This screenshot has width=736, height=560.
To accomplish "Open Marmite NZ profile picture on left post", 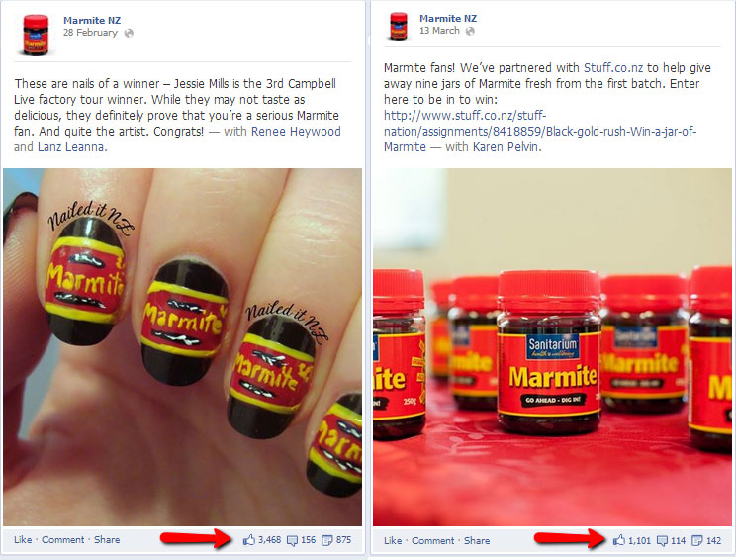I will [x=36, y=36].
